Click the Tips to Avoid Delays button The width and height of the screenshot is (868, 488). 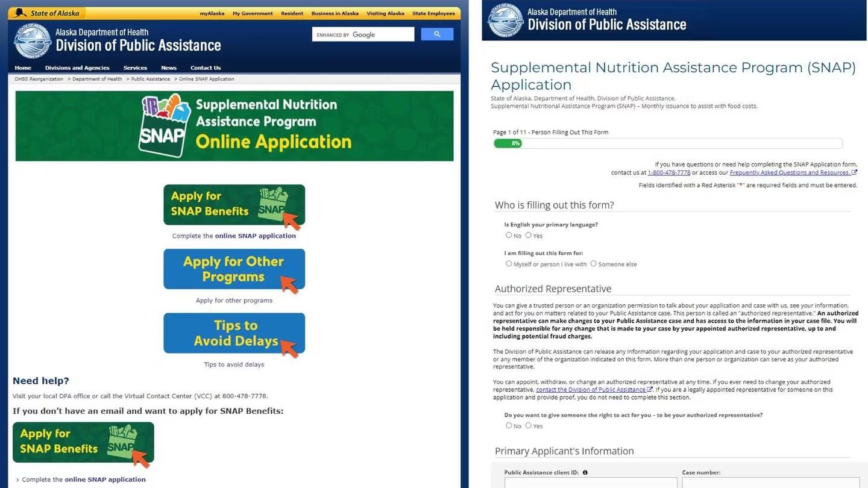click(234, 333)
